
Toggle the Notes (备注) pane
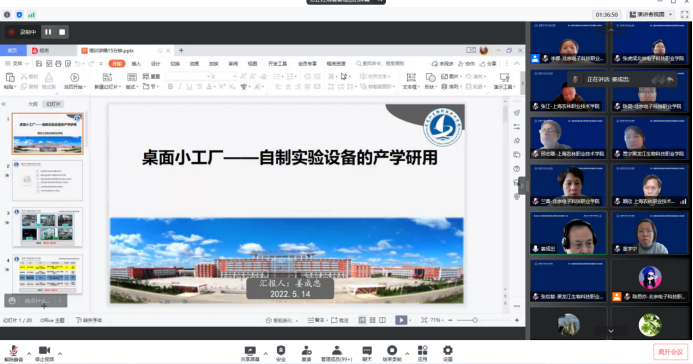[x=316, y=320]
